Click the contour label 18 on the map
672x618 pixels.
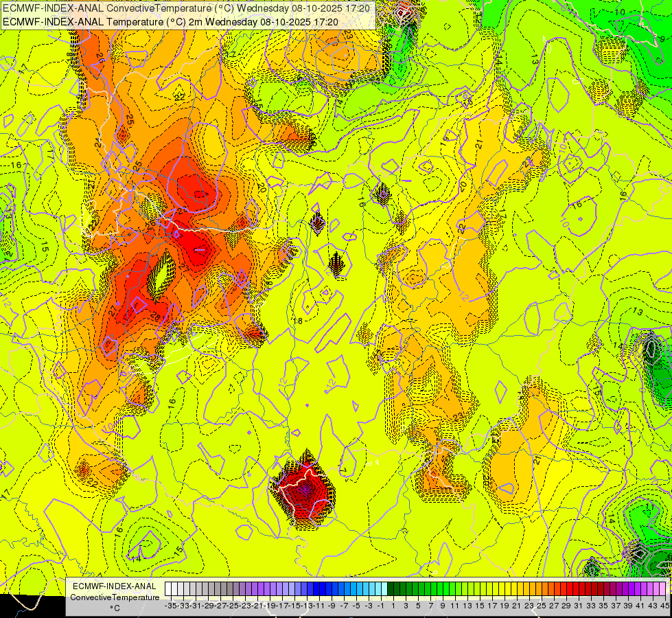click(297, 321)
